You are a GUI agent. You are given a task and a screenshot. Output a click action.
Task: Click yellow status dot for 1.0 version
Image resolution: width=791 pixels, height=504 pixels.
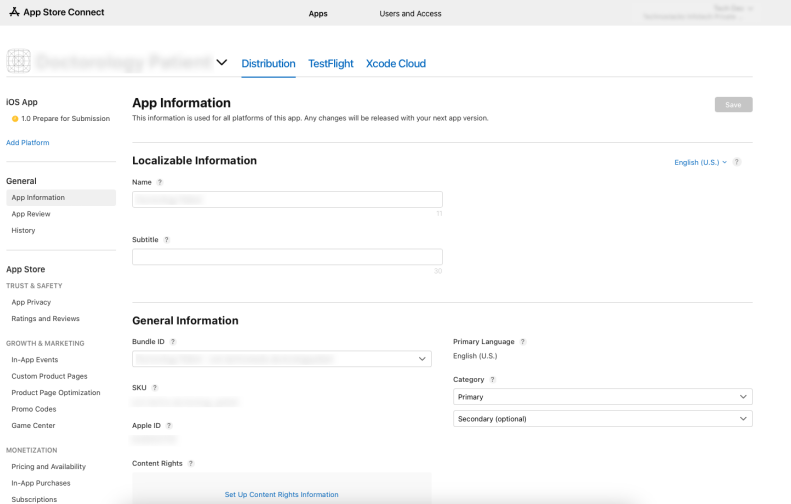pyautogui.click(x=15, y=119)
